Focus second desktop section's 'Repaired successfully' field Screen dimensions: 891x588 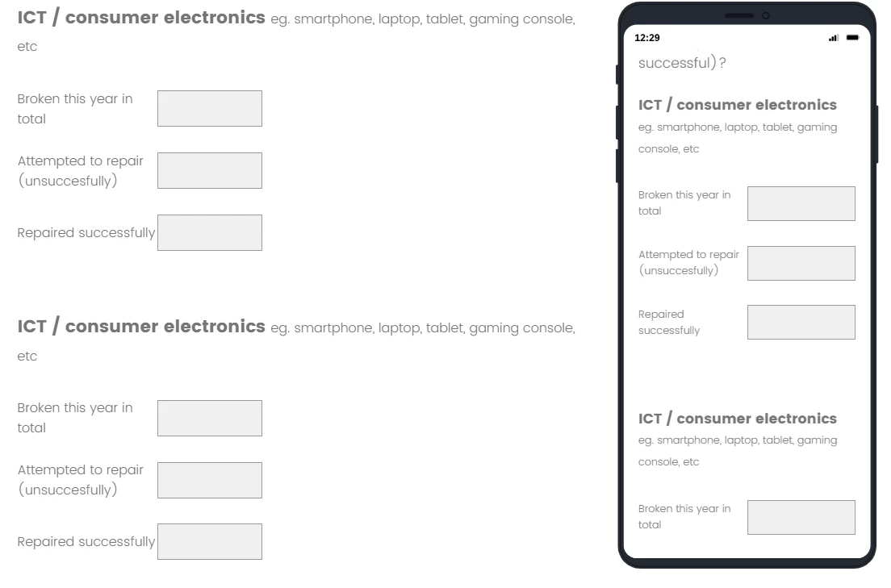click(x=210, y=541)
